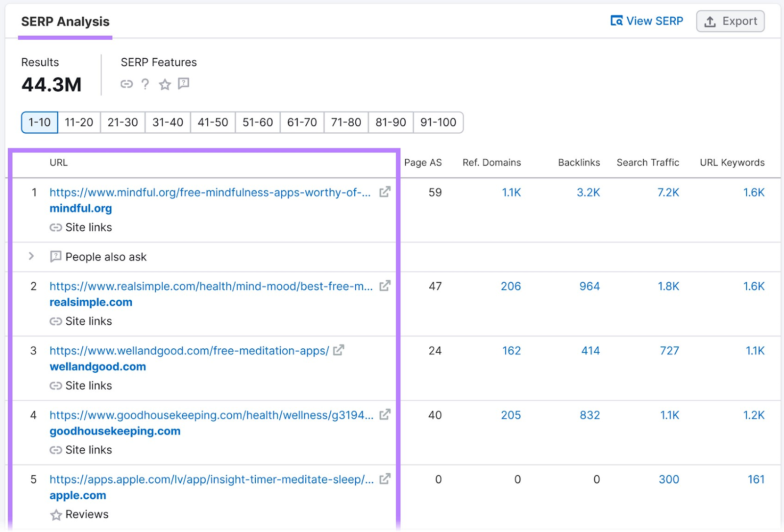
Task: Click 832 backlinks for goodhousekeeping.com
Action: [x=589, y=415]
